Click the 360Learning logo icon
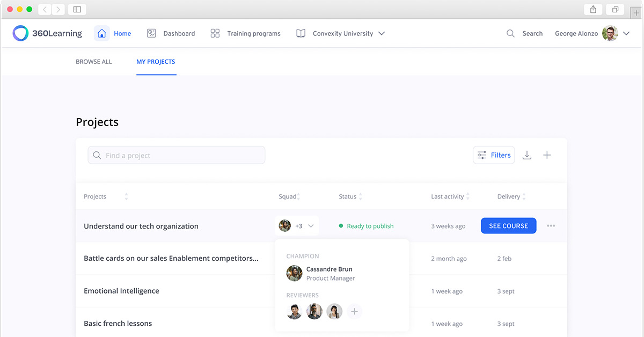The width and height of the screenshot is (644, 337). tap(20, 33)
